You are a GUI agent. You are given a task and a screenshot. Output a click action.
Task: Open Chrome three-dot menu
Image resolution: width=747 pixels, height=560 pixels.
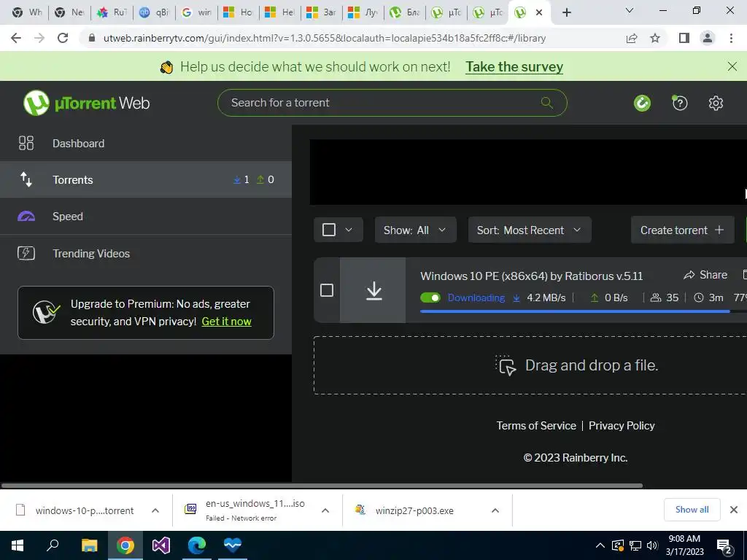coord(731,38)
